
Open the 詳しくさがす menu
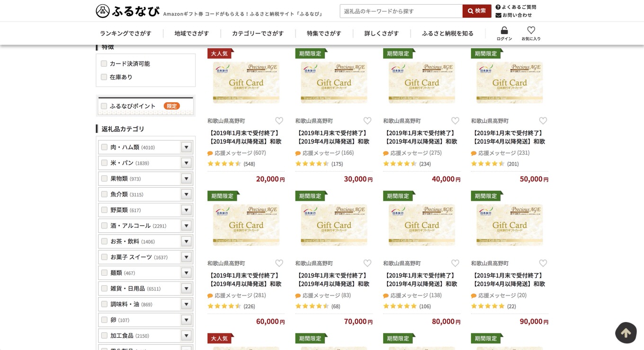pyautogui.click(x=382, y=33)
